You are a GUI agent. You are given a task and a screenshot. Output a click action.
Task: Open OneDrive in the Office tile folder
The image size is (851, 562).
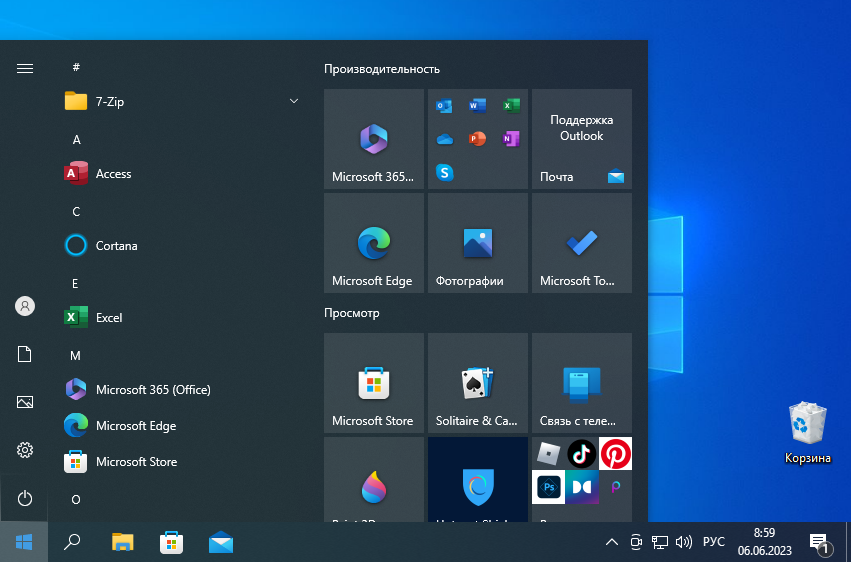coord(444,139)
